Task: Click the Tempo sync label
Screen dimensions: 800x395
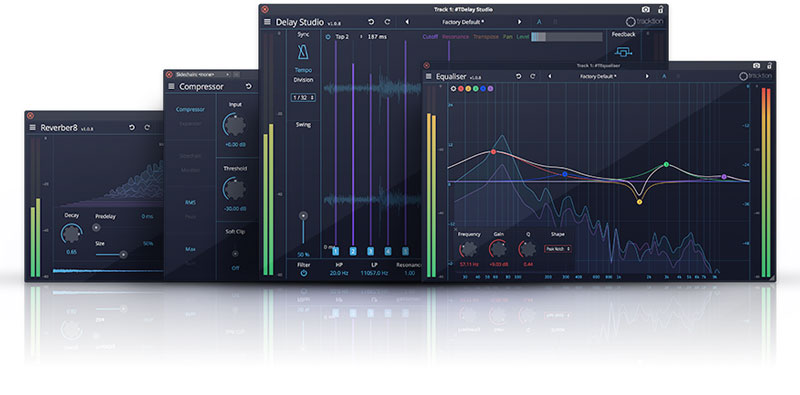Action: point(303,70)
